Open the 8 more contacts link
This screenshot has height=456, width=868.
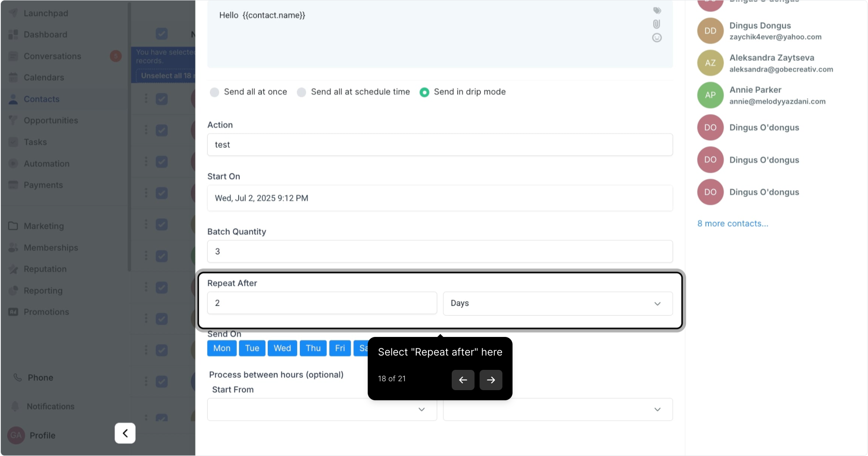coord(732,223)
